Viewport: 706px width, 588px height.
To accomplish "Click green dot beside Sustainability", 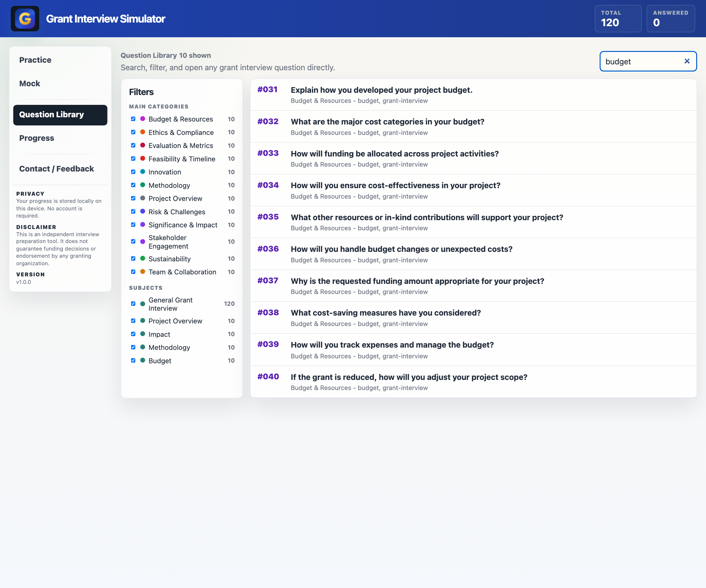I will pos(143,258).
